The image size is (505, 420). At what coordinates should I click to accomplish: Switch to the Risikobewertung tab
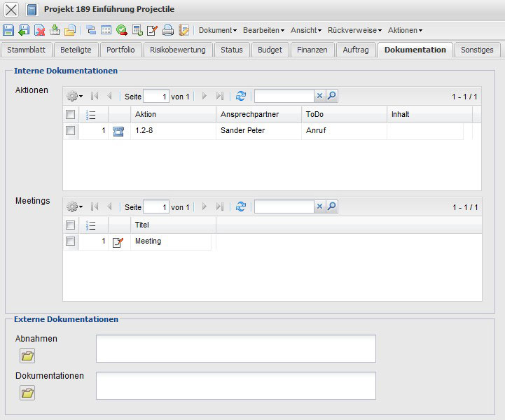click(x=178, y=50)
